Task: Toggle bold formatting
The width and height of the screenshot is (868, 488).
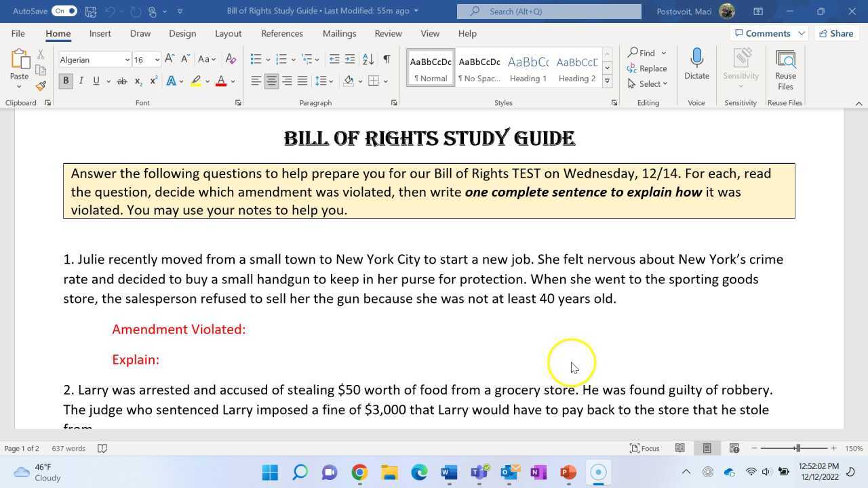Action: (65, 81)
